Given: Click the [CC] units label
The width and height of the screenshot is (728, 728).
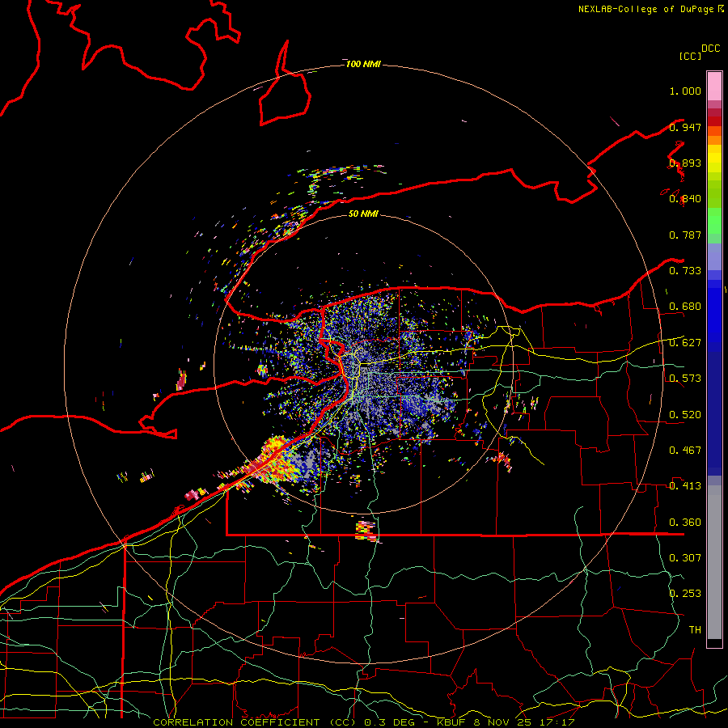Looking at the screenshot, I should click(x=690, y=56).
